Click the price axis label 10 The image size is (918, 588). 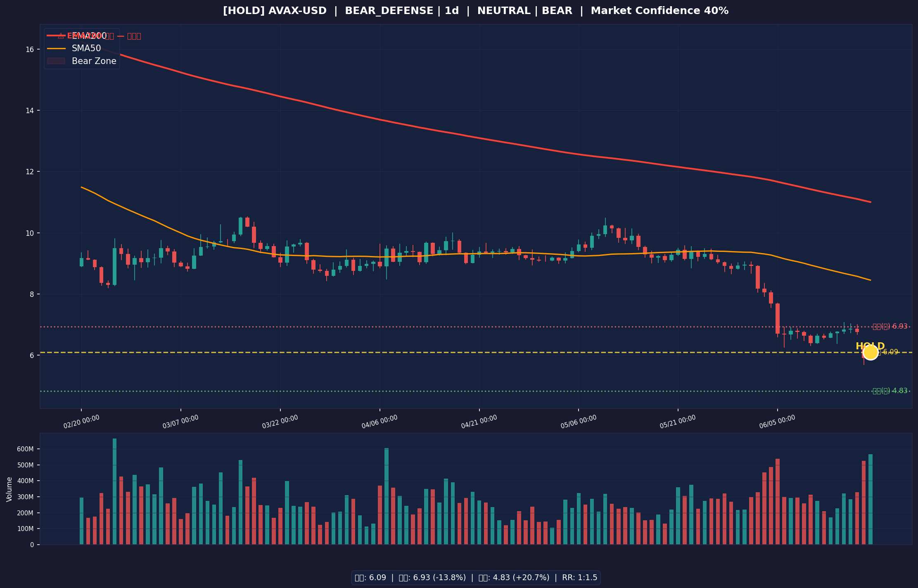(30, 233)
